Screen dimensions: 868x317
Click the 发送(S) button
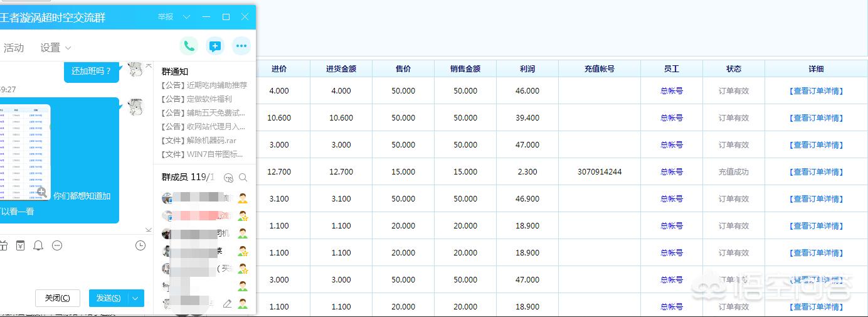109,298
